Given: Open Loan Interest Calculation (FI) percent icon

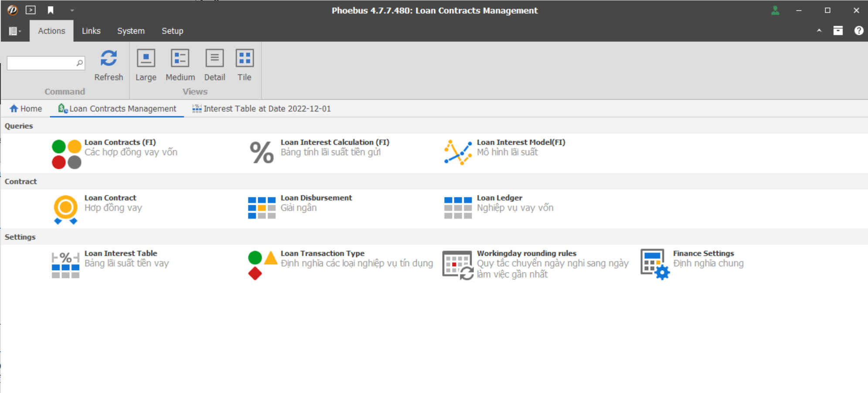Looking at the screenshot, I should pyautogui.click(x=262, y=152).
